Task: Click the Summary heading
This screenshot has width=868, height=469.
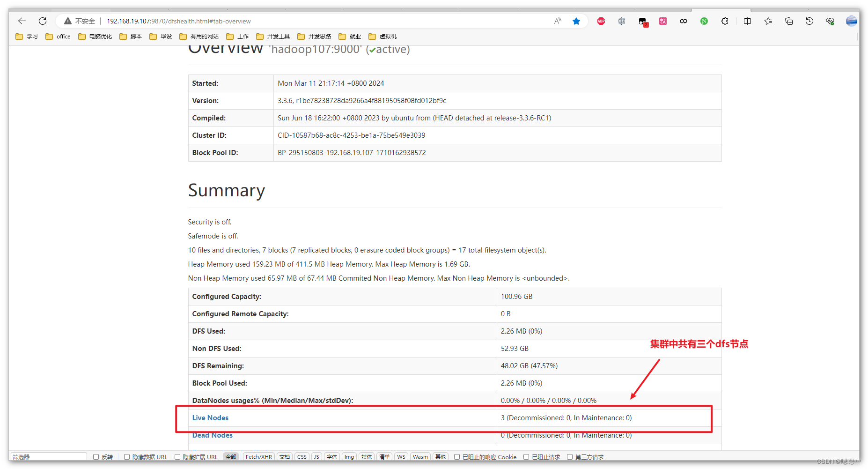Action: pyautogui.click(x=227, y=191)
